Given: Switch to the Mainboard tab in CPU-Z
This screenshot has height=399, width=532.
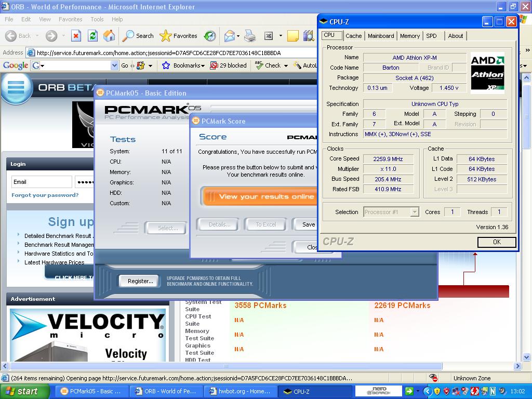Looking at the screenshot, I should click(381, 36).
